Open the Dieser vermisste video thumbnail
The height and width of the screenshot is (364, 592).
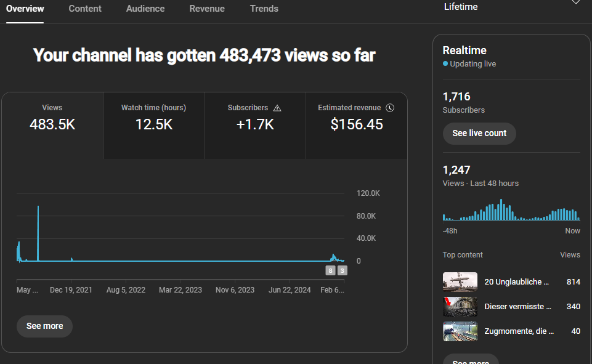[x=460, y=307]
